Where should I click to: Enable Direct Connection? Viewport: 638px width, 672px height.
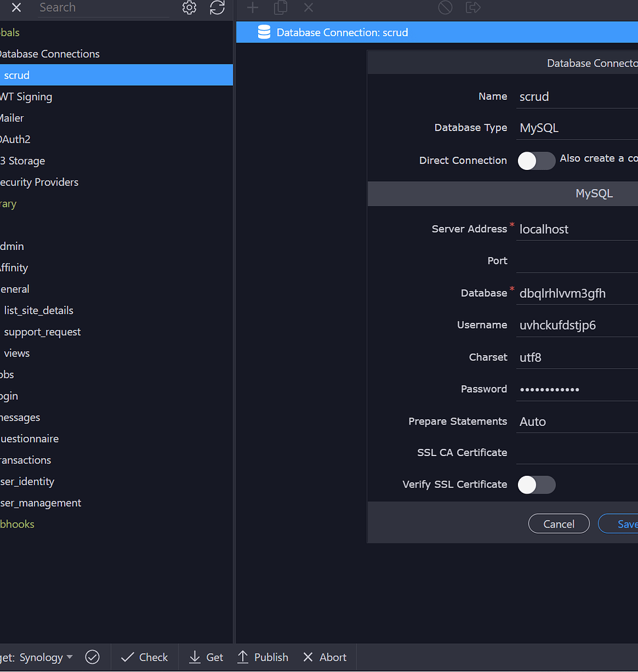click(536, 161)
